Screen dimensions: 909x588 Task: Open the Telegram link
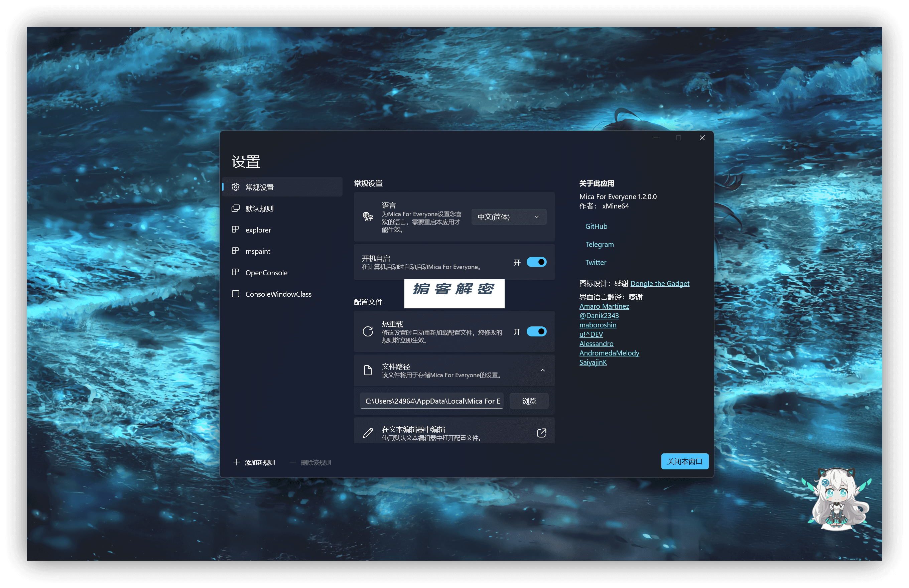click(x=599, y=244)
